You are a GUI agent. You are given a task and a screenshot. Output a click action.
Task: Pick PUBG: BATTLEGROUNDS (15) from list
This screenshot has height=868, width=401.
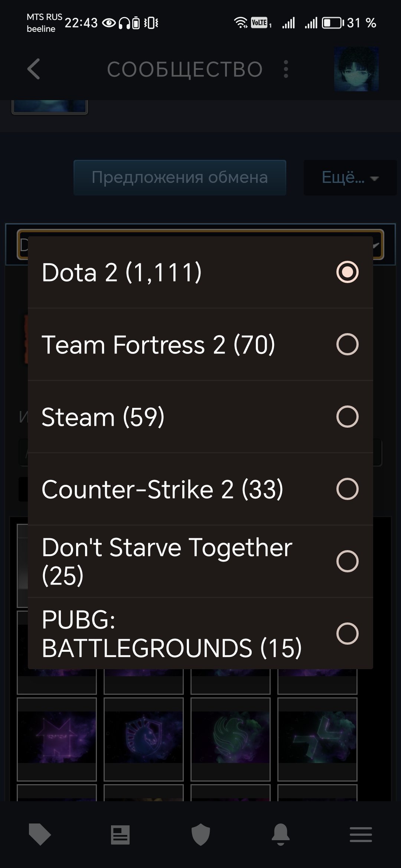[200, 634]
